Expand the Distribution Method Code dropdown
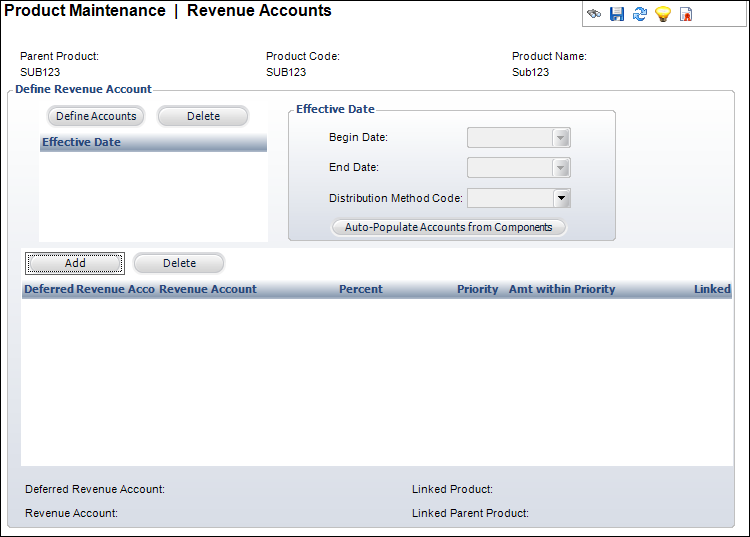The width and height of the screenshot is (750, 537). pyautogui.click(x=562, y=198)
